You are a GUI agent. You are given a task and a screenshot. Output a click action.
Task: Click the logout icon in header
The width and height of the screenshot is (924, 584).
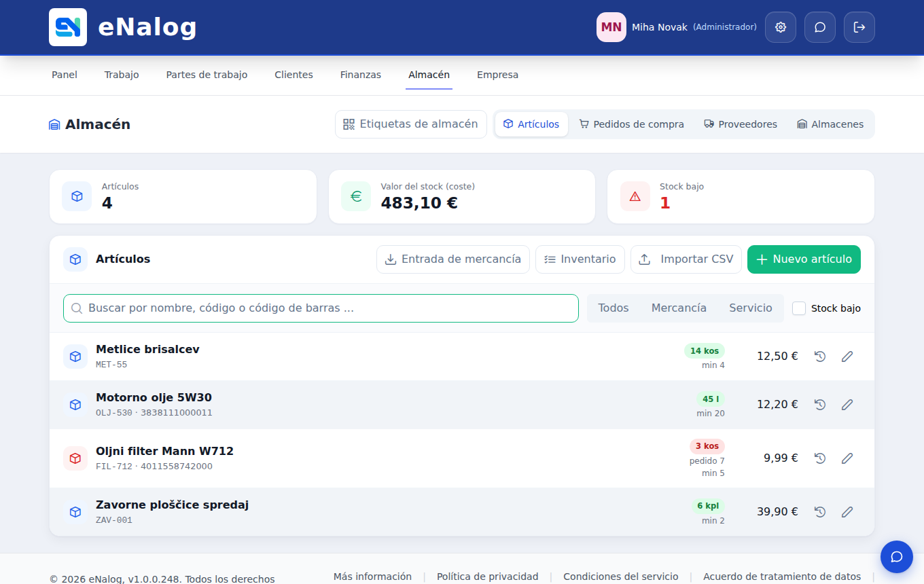pyautogui.click(x=859, y=27)
